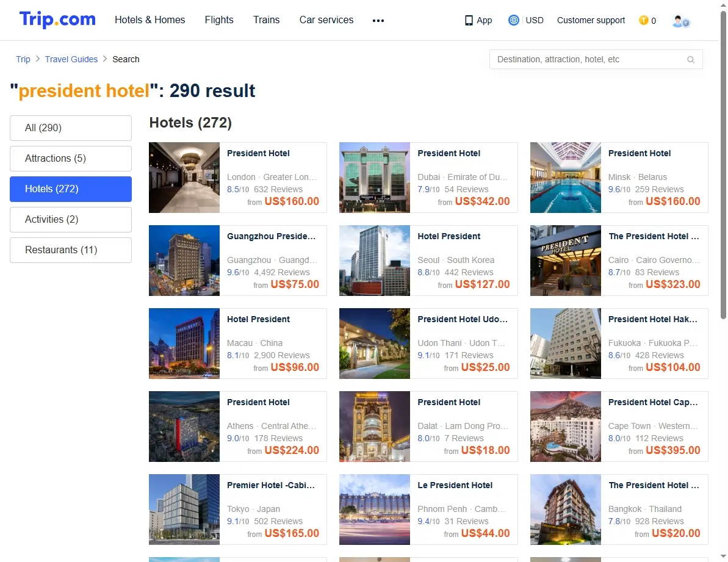The width and height of the screenshot is (728, 562).
Task: Open Premier Hotel Tokyo thumbnail
Action: point(184,510)
